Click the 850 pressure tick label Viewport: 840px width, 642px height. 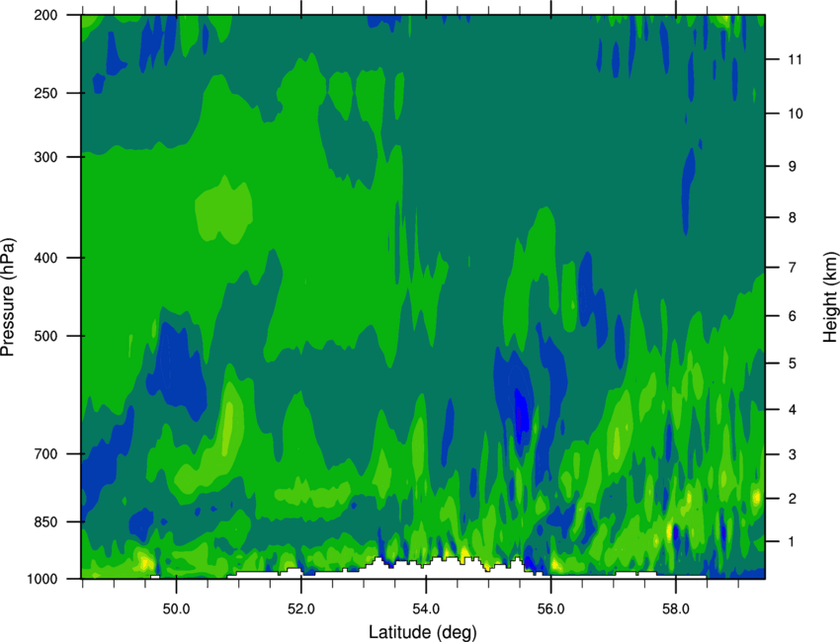(45, 522)
